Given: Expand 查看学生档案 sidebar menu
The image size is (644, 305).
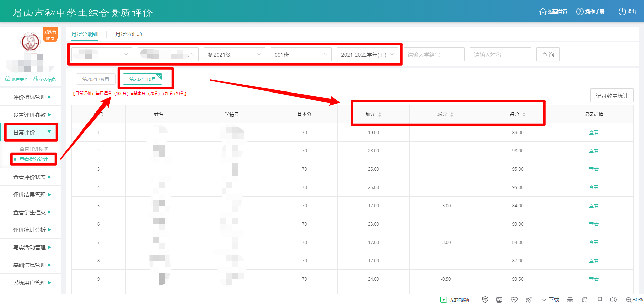Looking at the screenshot, I should tap(31, 212).
